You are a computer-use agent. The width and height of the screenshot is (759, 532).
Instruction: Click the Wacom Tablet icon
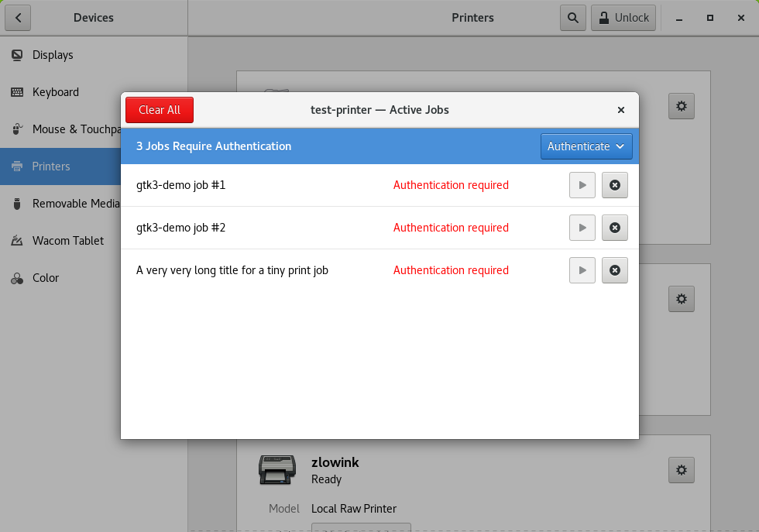(x=17, y=241)
